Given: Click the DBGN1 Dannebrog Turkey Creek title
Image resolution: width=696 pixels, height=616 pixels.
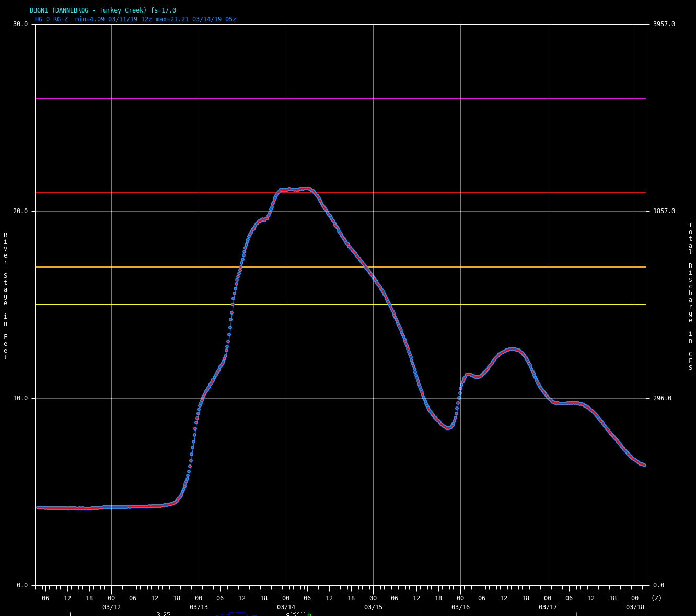Looking at the screenshot, I should point(103,10).
